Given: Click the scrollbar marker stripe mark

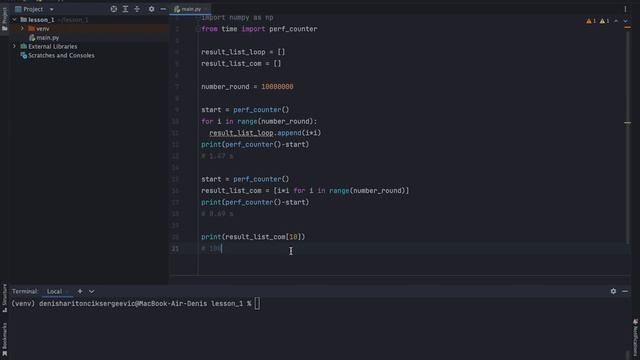Looking at the screenshot, I should point(627,122).
